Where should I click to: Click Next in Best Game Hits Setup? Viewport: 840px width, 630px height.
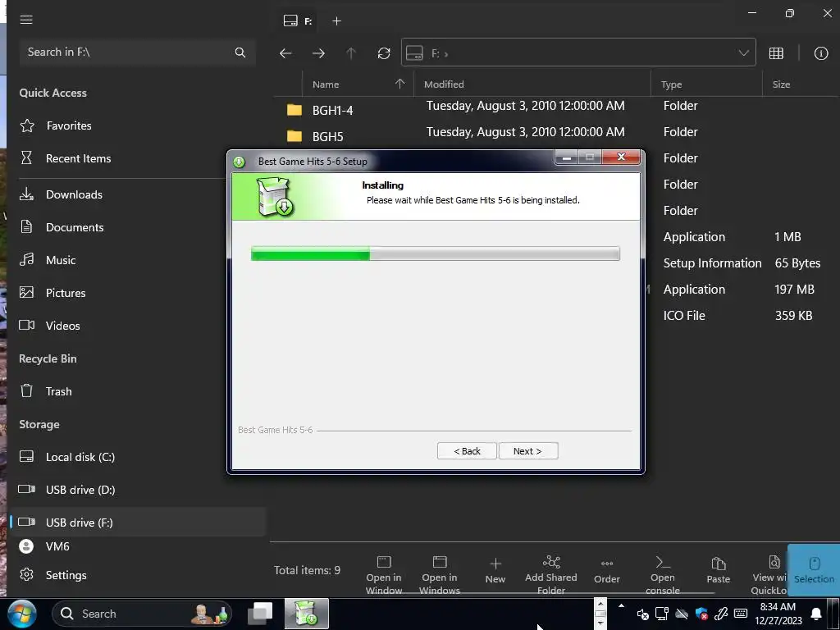point(528,451)
